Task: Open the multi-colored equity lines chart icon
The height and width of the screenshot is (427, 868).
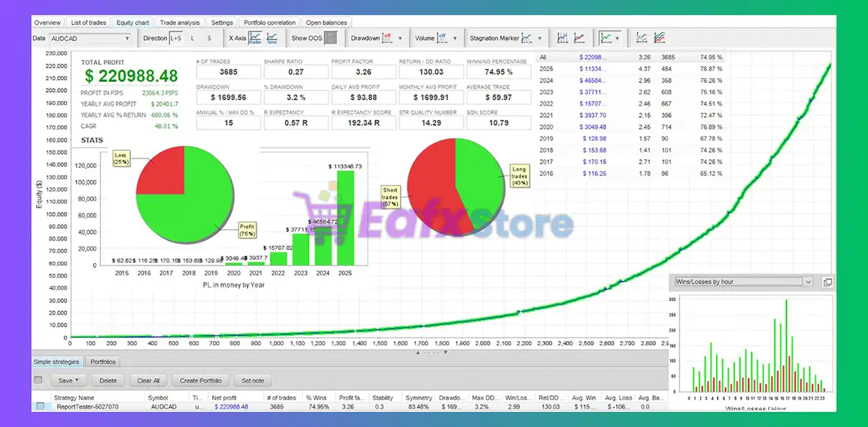Action: (x=658, y=38)
